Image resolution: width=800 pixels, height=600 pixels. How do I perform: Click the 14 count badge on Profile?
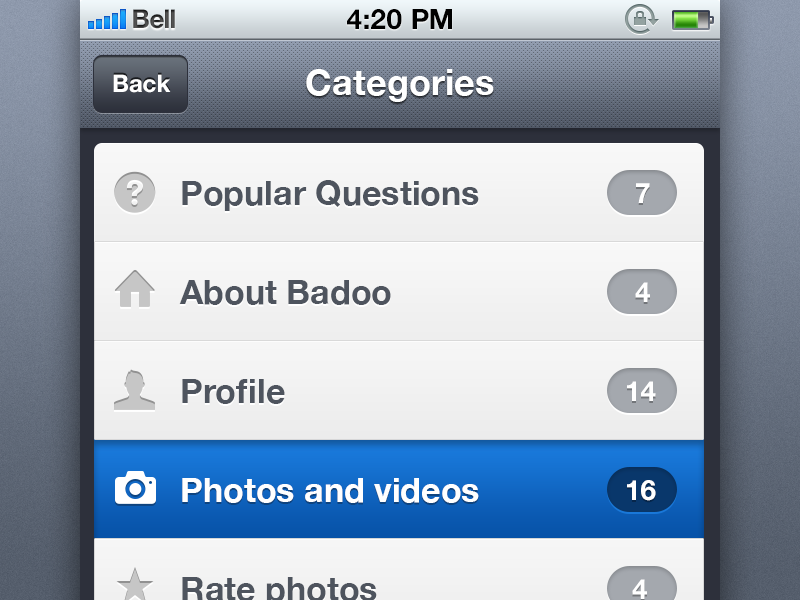(x=642, y=391)
